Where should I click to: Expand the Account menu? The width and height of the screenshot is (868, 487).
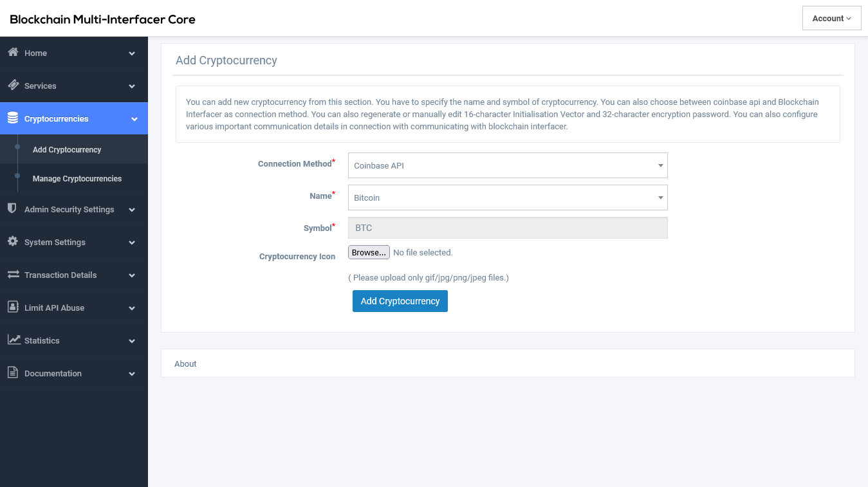coord(831,18)
